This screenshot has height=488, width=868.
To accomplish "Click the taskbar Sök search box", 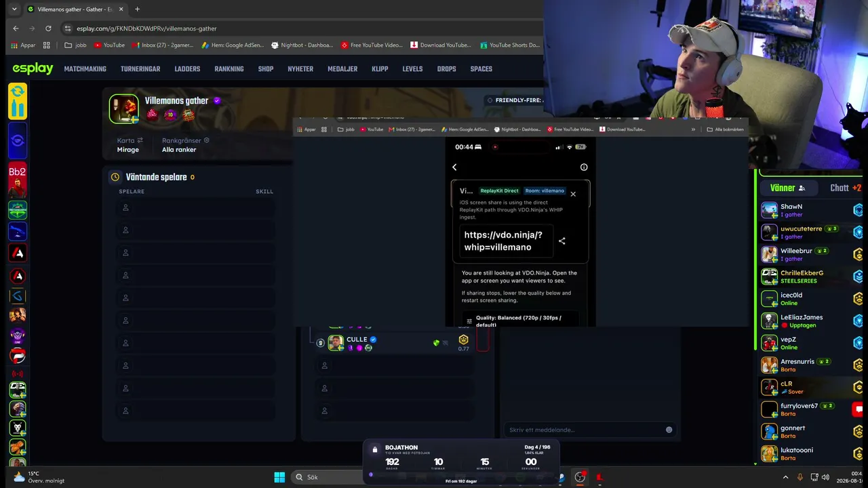I will [x=326, y=477].
